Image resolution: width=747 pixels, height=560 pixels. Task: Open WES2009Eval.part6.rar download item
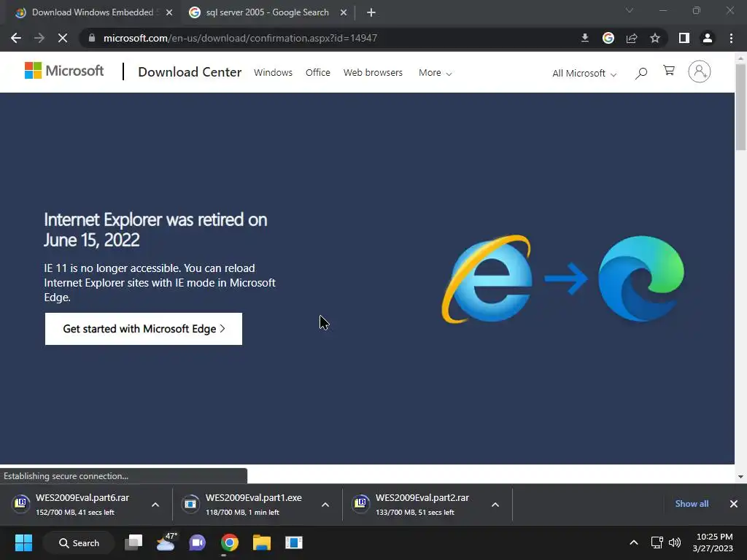pos(75,505)
